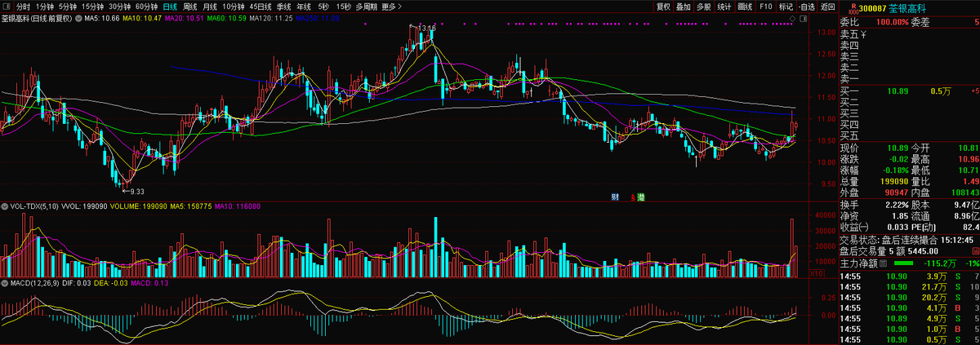Click the ¥ icon beside 卖五
Screen dimensions: 980x345
[862, 34]
